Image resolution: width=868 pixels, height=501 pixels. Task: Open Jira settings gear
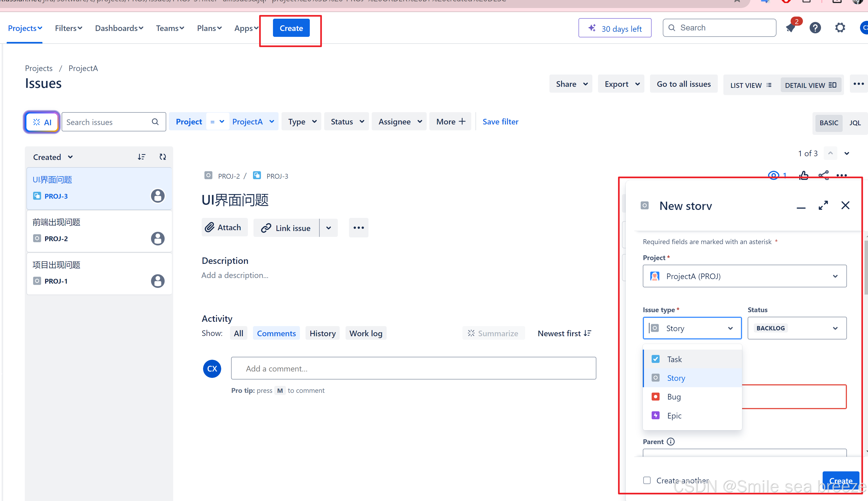click(839, 28)
